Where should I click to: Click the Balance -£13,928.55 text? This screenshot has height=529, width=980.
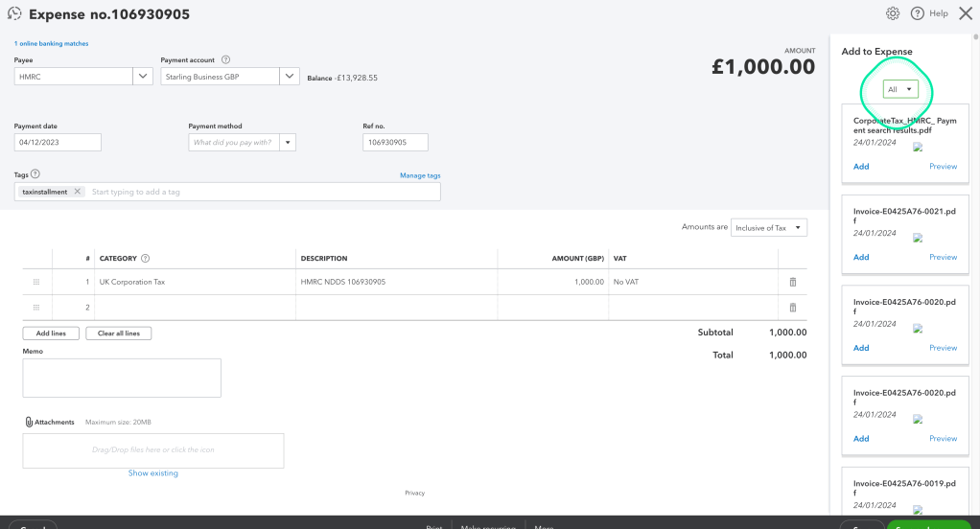click(342, 78)
